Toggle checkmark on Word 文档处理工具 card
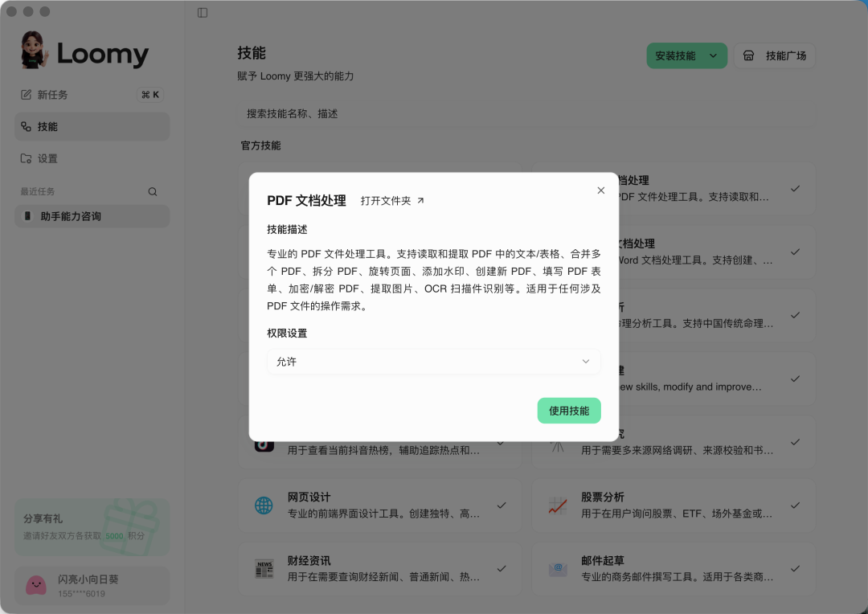The image size is (868, 614). [795, 252]
